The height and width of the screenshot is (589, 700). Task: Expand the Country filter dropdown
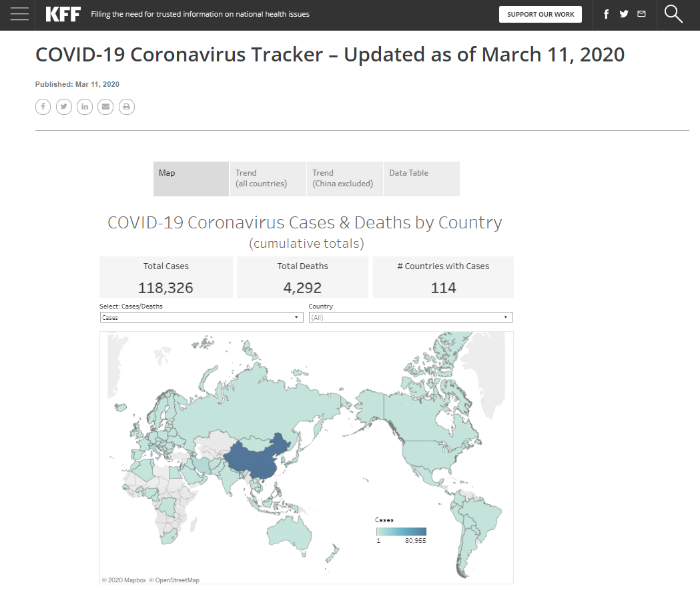[410, 318]
